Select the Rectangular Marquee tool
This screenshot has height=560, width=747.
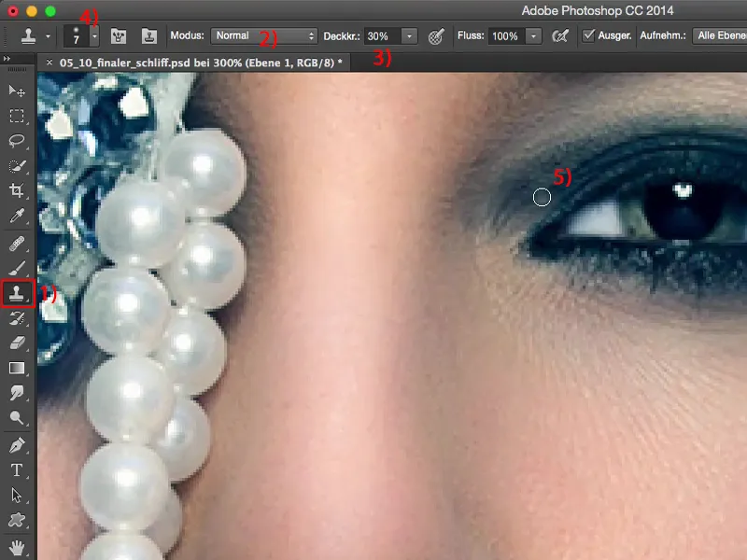tap(17, 116)
